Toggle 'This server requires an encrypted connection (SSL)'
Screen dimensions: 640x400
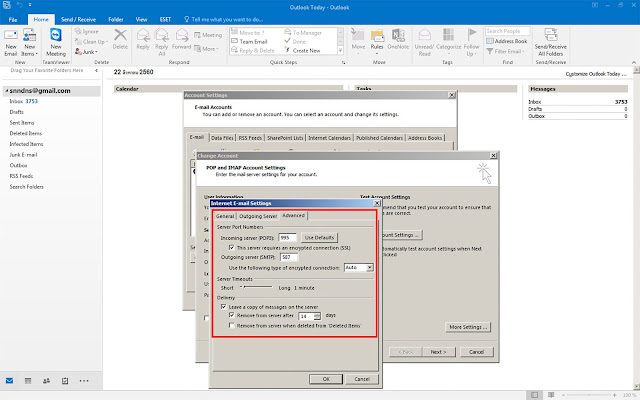pyautogui.click(x=231, y=248)
